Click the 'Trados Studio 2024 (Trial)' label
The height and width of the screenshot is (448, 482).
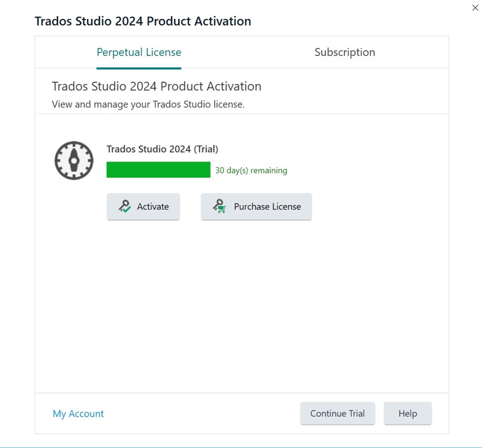[x=162, y=149]
